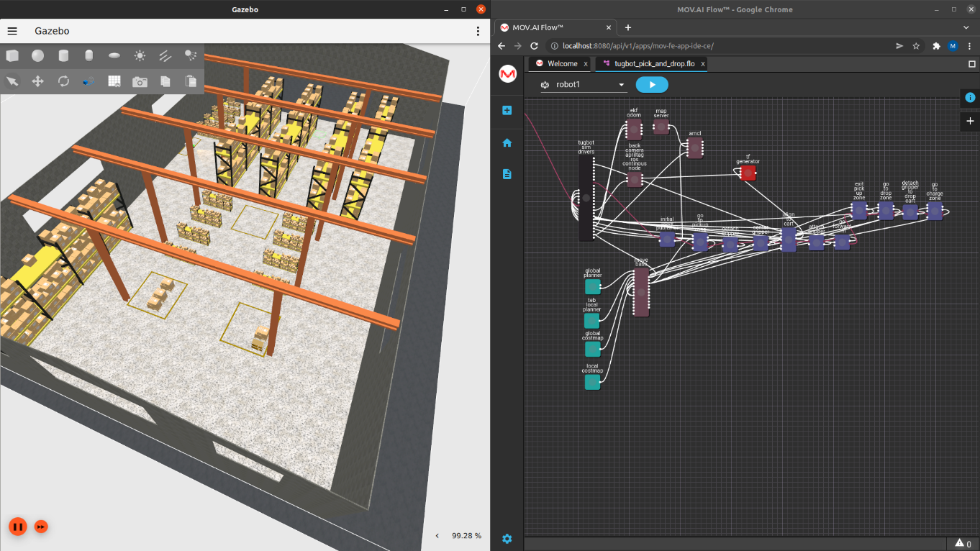980x551 pixels.
Task: Select the translate mode tool
Action: pos(37,81)
